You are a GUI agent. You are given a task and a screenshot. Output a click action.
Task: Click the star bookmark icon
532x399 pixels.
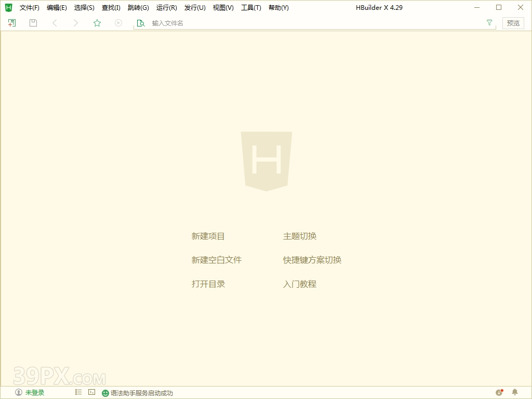97,23
